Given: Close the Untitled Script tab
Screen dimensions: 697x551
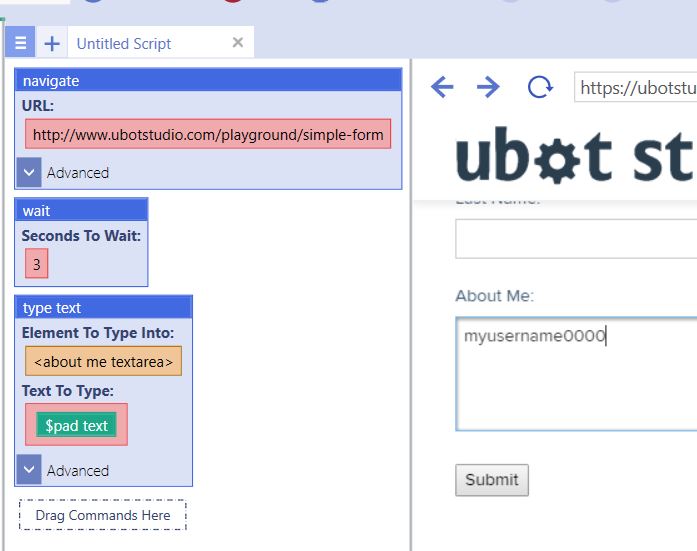Looking at the screenshot, I should (x=238, y=42).
